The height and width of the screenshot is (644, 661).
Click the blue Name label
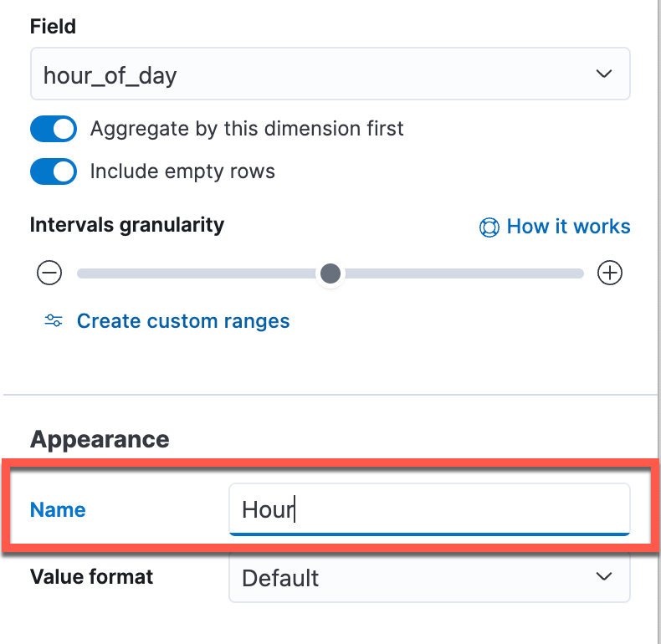[58, 510]
